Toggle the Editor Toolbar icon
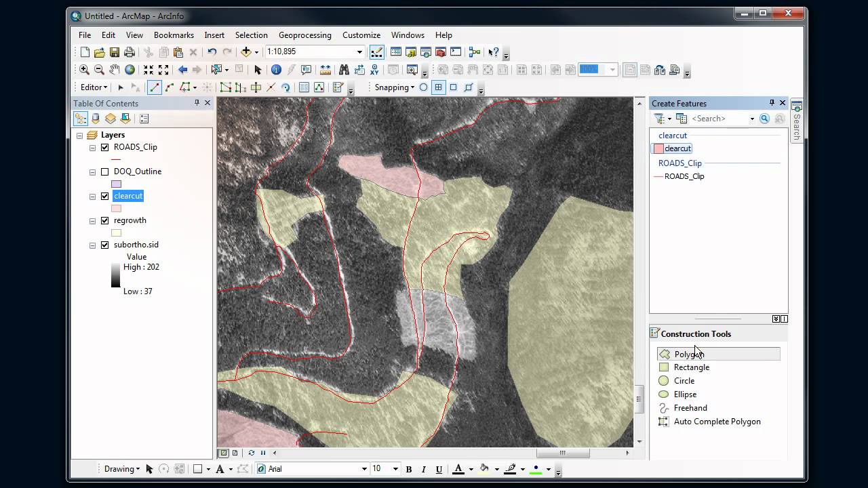 pyautogui.click(x=377, y=52)
